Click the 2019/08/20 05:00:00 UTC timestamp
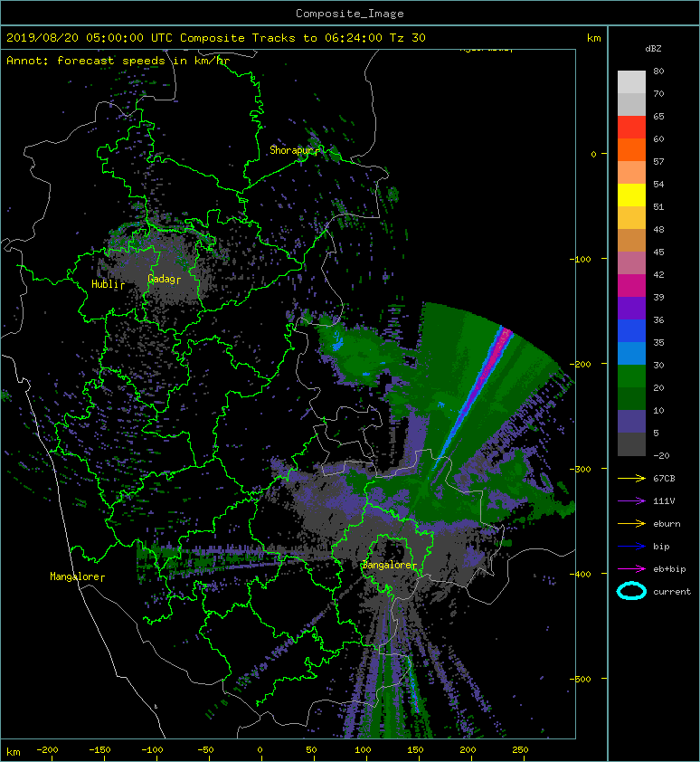 (x=90, y=38)
